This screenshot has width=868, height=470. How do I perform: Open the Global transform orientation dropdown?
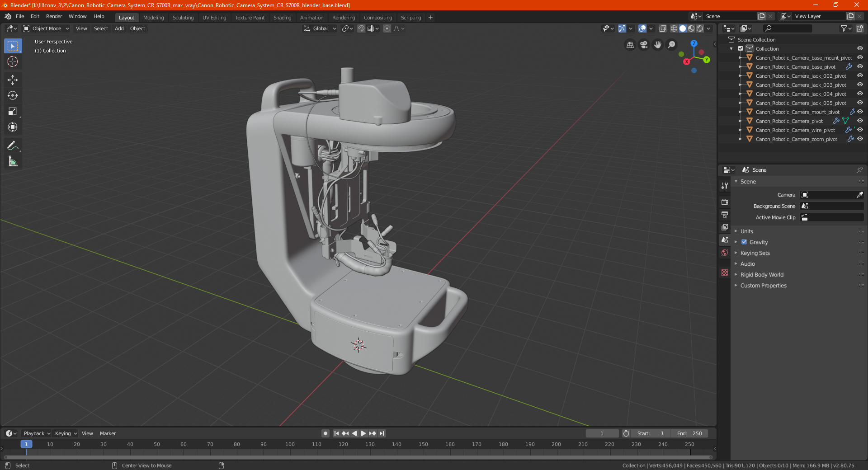click(320, 28)
